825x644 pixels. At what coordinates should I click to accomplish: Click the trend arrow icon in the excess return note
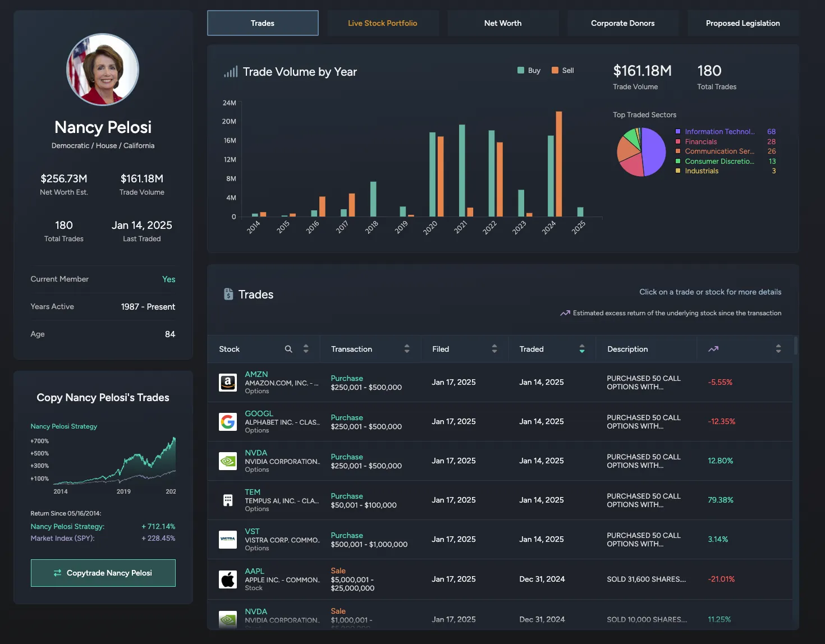(x=565, y=313)
